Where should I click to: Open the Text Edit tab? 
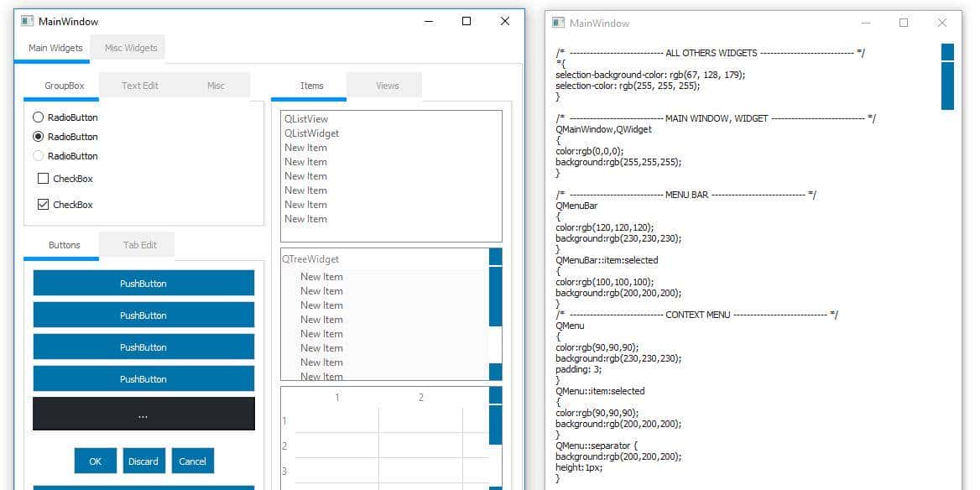139,86
